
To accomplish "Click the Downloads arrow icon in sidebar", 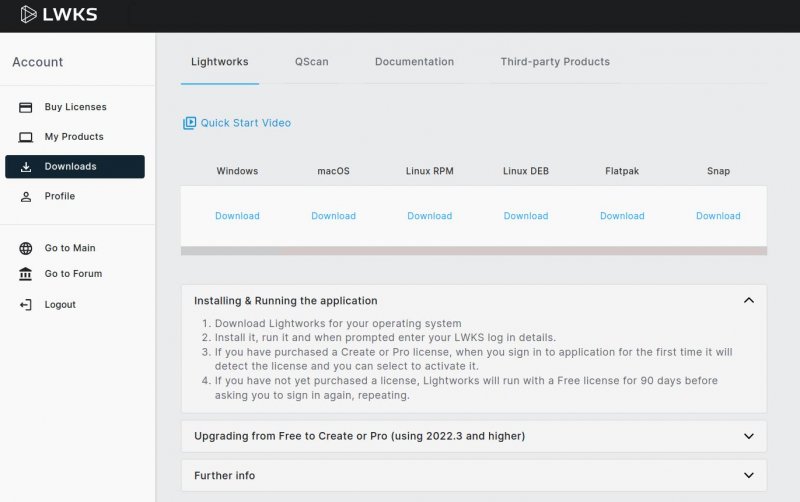I will coord(26,167).
